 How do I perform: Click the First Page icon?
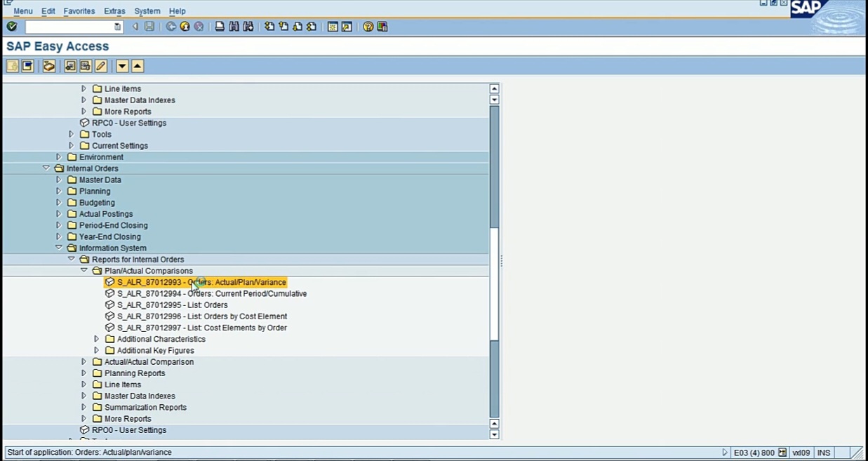(269, 27)
